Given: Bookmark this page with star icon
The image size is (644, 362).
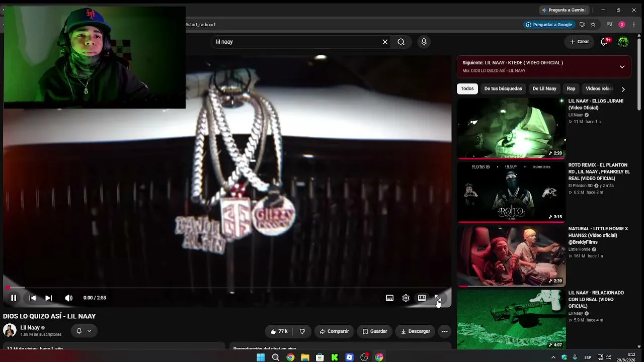Looking at the screenshot, I should [x=593, y=25].
